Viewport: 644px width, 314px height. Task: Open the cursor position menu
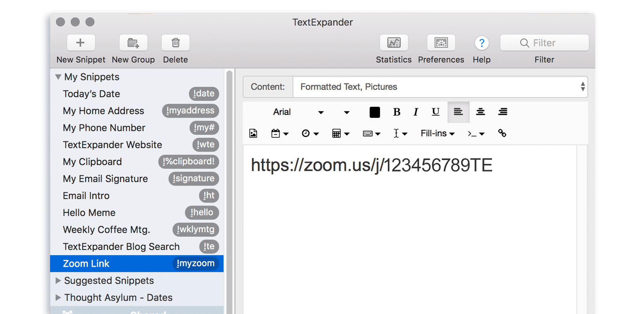pos(400,134)
